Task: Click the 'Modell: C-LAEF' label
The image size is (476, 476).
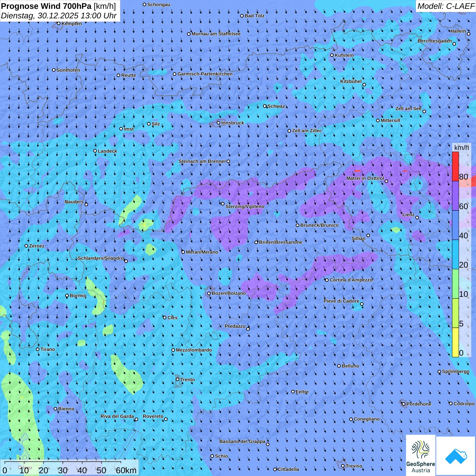Action: (446, 6)
